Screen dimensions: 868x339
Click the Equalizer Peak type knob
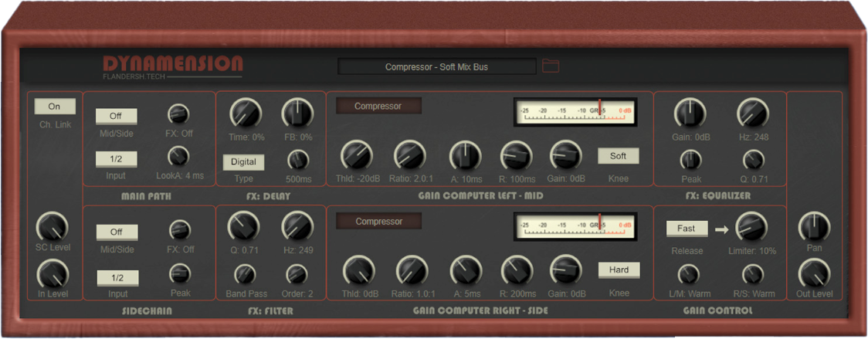(x=690, y=160)
